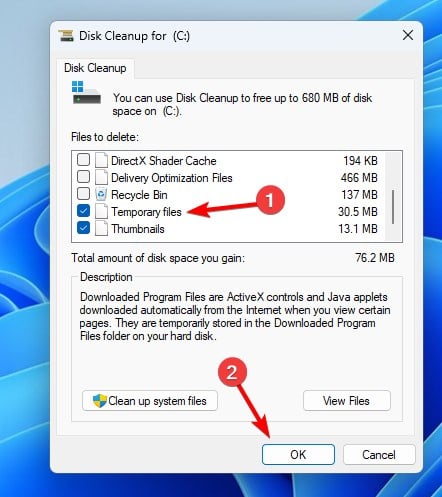The image size is (442, 497).
Task: Select the Disk Cleanup tab
Action: coord(95,68)
